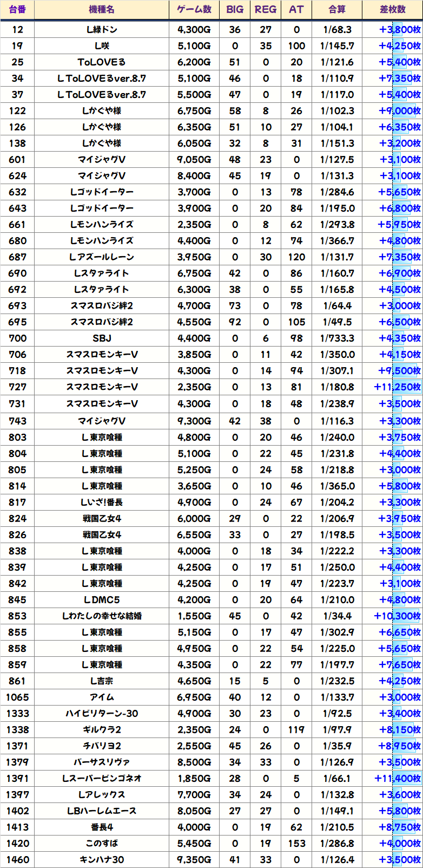The width and height of the screenshot is (423, 868).
Task: Click machine number 34
Action: tap(17, 79)
